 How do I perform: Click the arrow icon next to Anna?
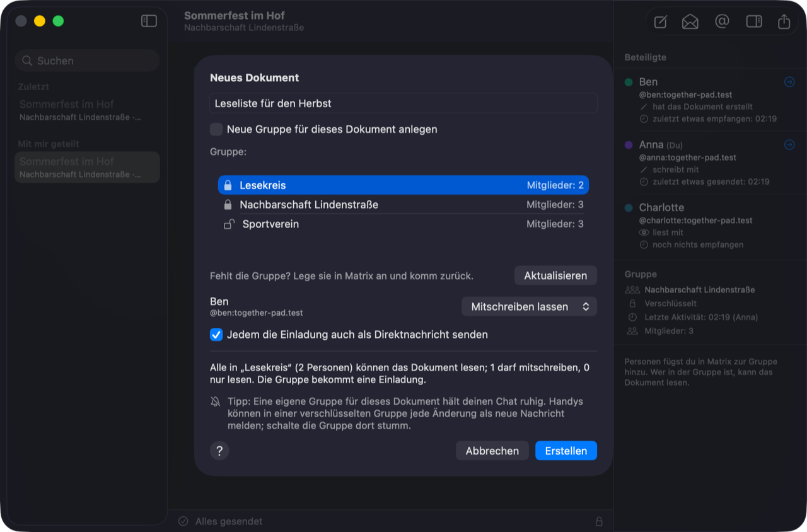(789, 145)
